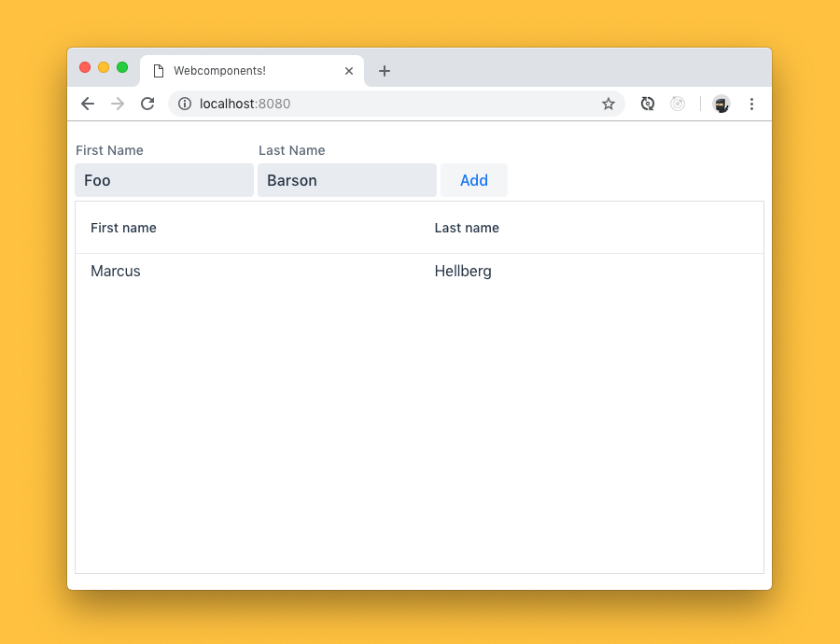Viewport: 840px width, 644px height.
Task: Open a new tab with the plus button
Action: tap(385, 70)
